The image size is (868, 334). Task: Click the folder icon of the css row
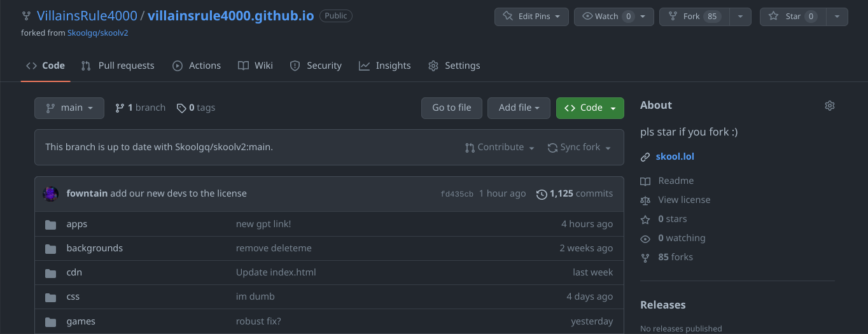51,296
